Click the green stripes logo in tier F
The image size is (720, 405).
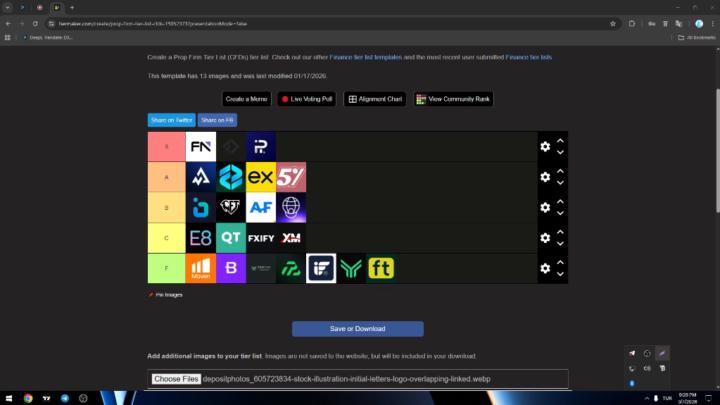(291, 268)
